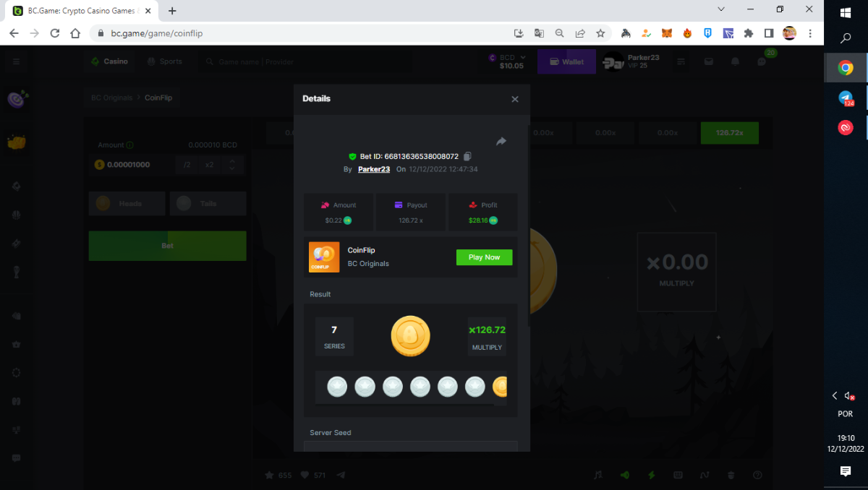
Task: Toggle the music icon below the game
Action: click(x=597, y=475)
